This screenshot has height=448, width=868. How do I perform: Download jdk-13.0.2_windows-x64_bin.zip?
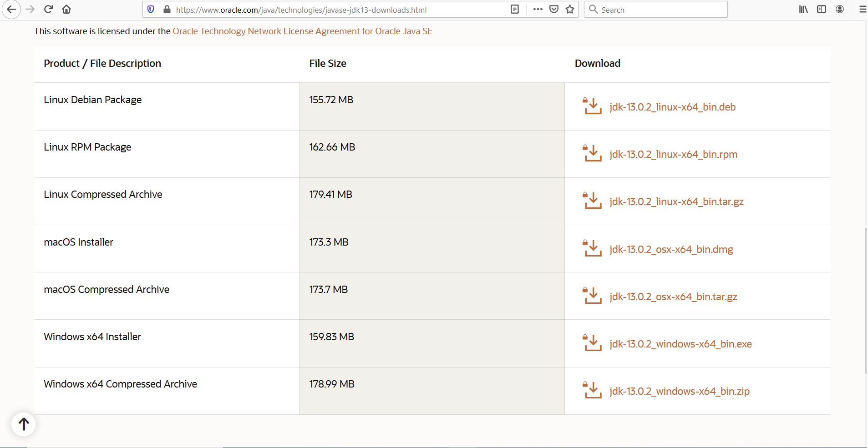pyautogui.click(x=679, y=391)
